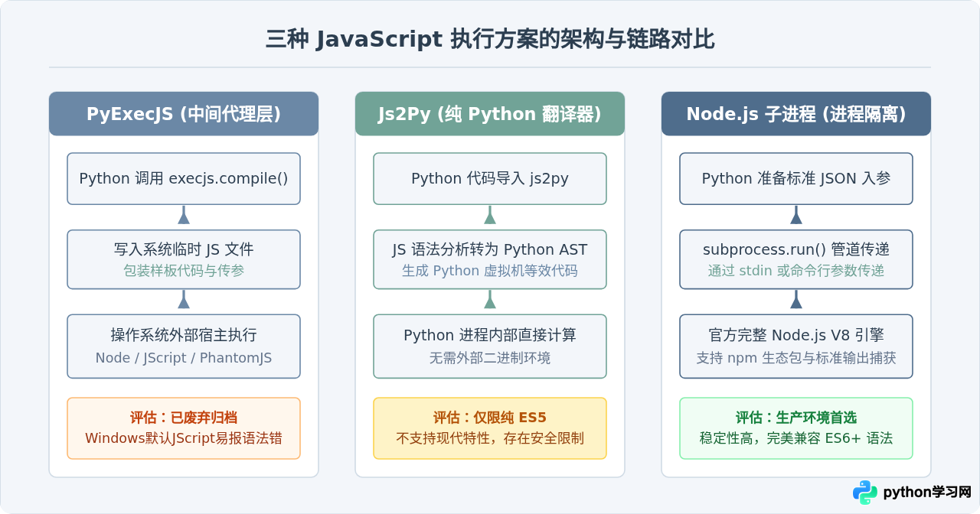
Task: Click the Node / JScript / PhantomJS text
Action: 184,358
